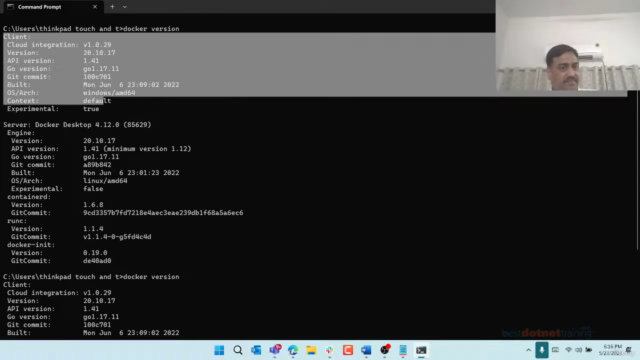Image resolution: width=640 pixels, height=360 pixels.
Task: Add a new terminal tab
Action: 112,7
